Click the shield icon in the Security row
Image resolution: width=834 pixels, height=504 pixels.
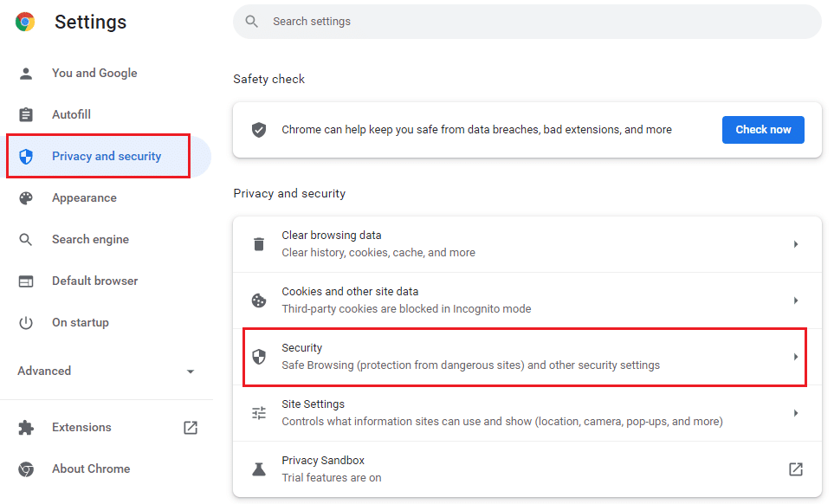[259, 357]
